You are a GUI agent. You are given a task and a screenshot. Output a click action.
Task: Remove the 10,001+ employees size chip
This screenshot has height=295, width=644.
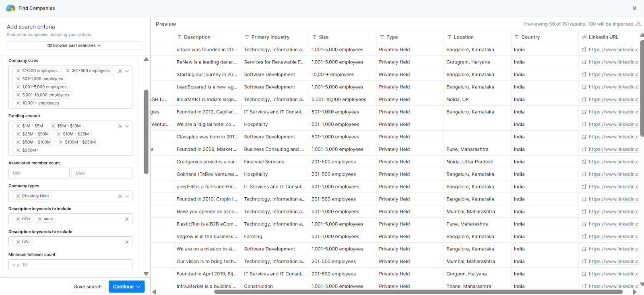point(18,103)
